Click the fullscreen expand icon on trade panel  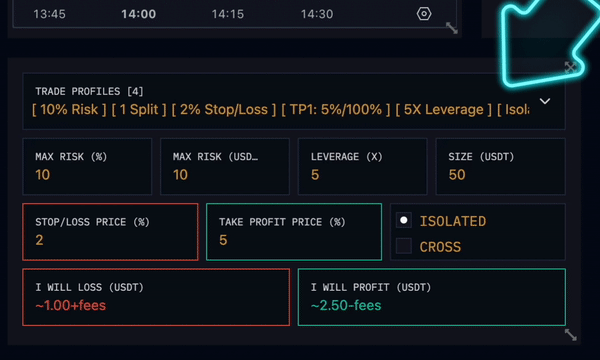(571, 67)
